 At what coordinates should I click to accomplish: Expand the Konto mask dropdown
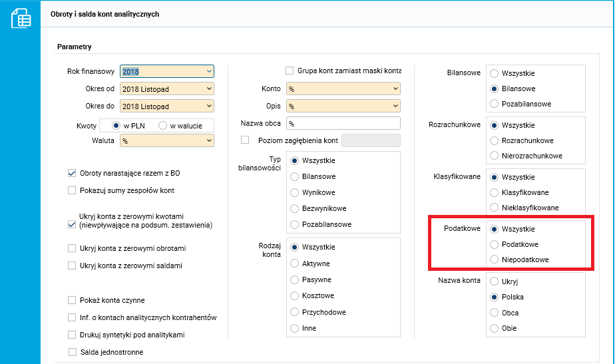point(395,89)
